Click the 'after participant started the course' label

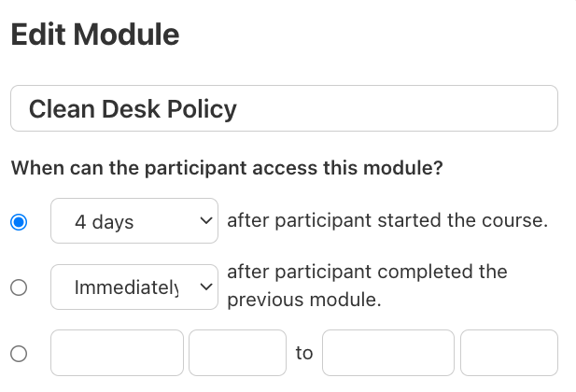pyautogui.click(x=386, y=221)
